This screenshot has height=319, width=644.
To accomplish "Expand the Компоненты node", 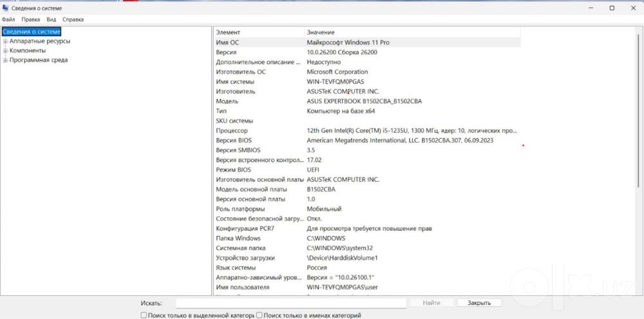I will 5,51.
